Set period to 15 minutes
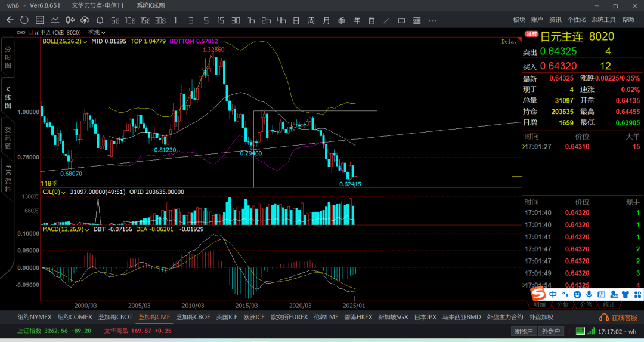This screenshot has width=644, height=342. 221,20
